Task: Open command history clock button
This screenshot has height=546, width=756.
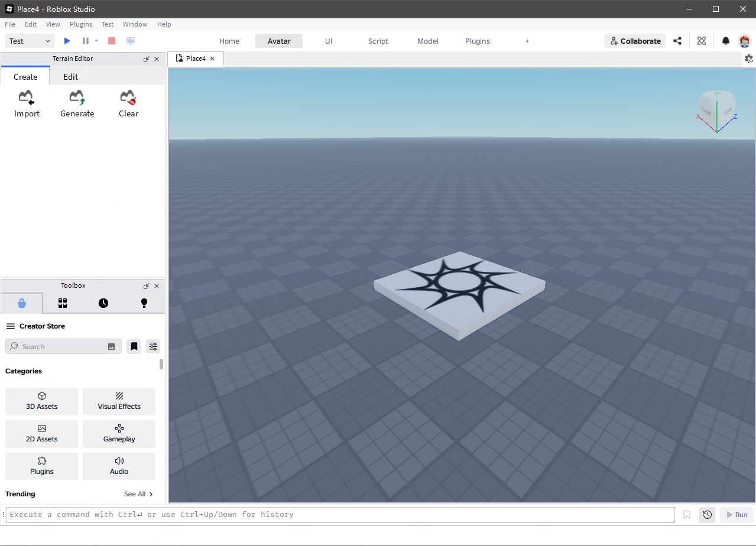Action: (707, 515)
